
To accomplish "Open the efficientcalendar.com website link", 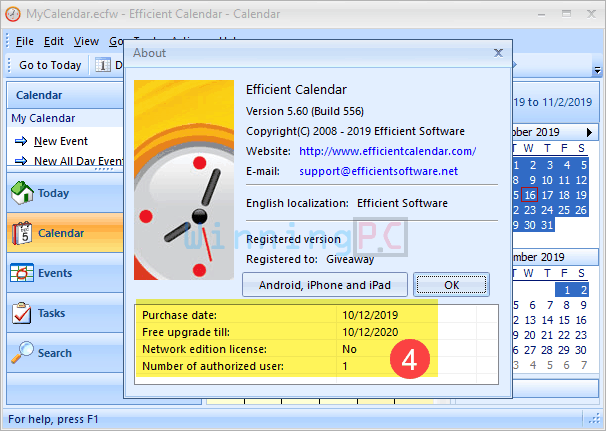I will [388, 151].
